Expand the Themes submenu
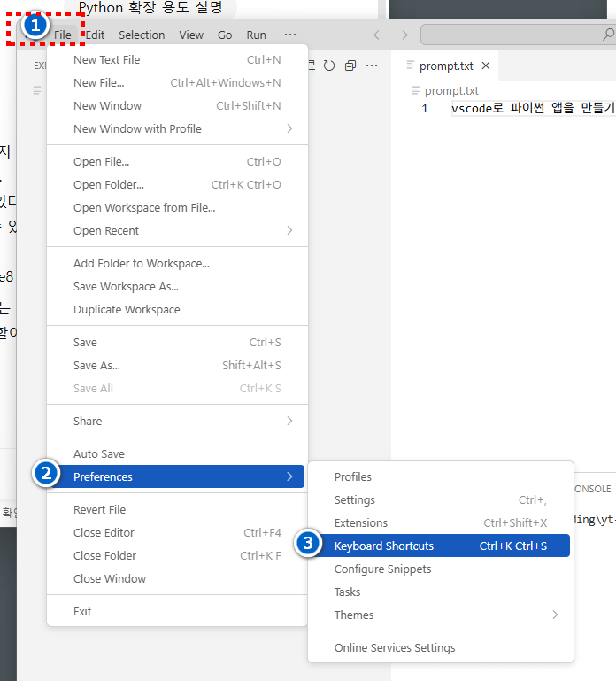 (x=354, y=615)
